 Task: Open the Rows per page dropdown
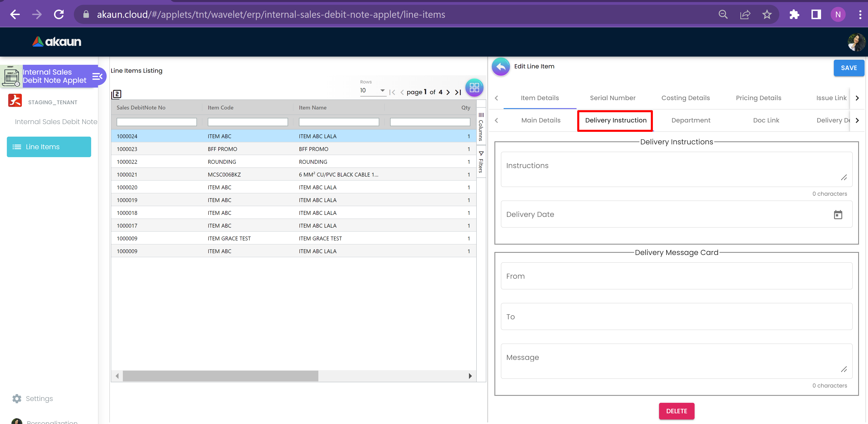point(373,90)
